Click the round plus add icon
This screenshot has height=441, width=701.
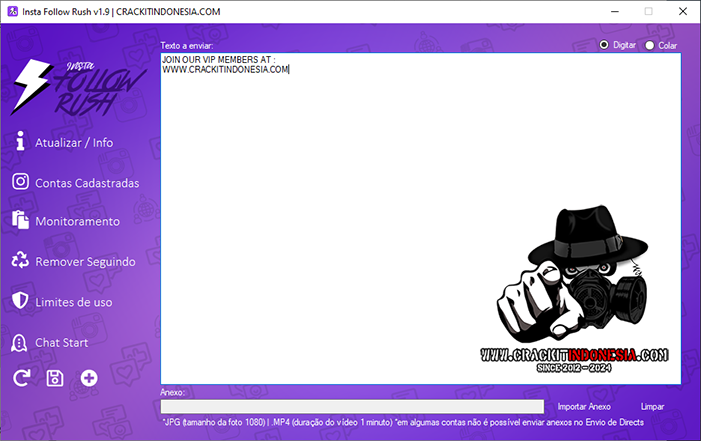[89, 377]
